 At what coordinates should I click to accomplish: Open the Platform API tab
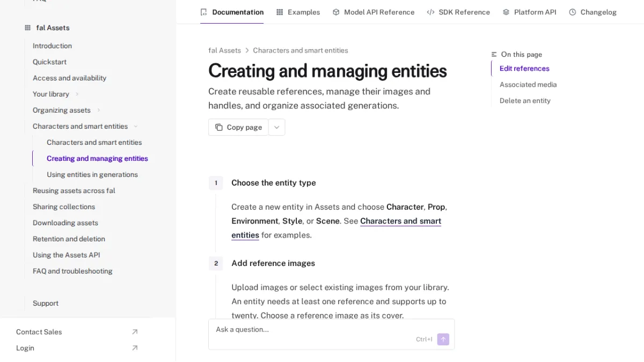530,12
